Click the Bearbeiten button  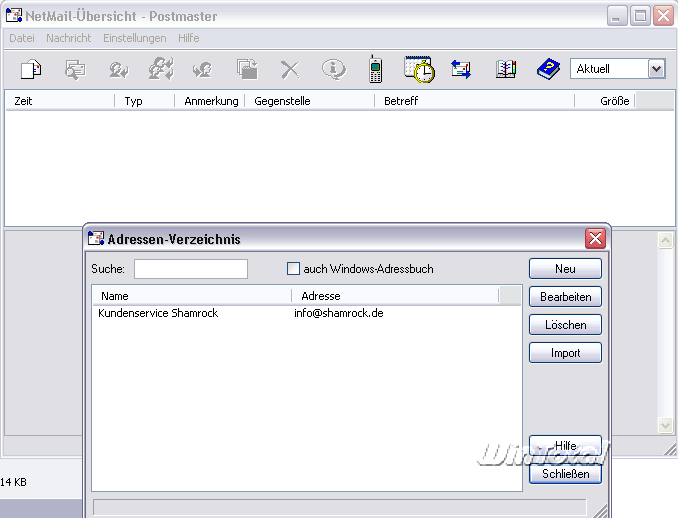click(x=565, y=297)
